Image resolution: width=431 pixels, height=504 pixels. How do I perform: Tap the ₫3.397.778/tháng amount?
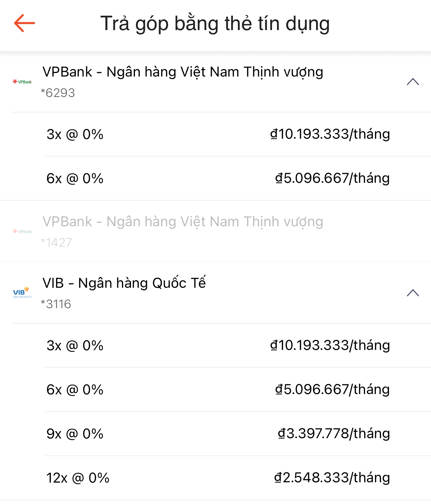[334, 434]
